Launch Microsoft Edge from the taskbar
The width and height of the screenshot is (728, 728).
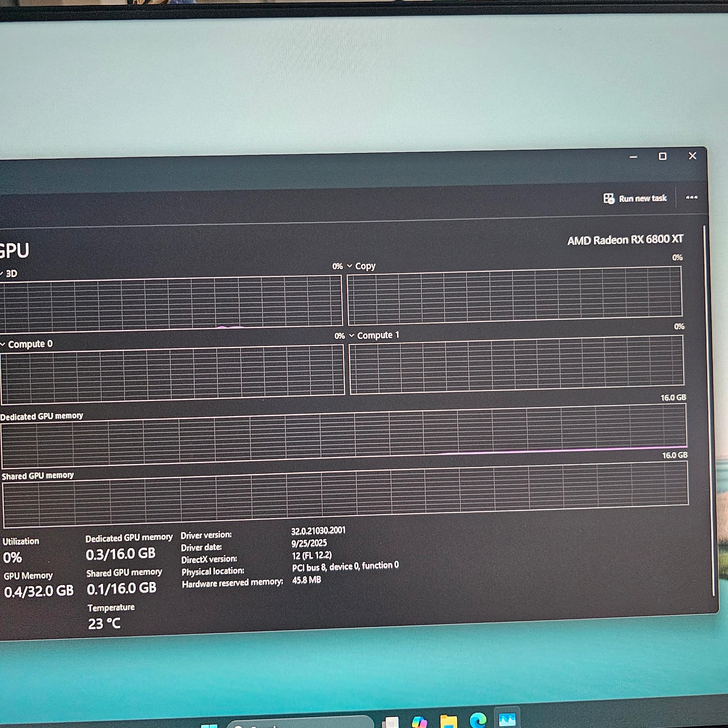[x=478, y=721]
